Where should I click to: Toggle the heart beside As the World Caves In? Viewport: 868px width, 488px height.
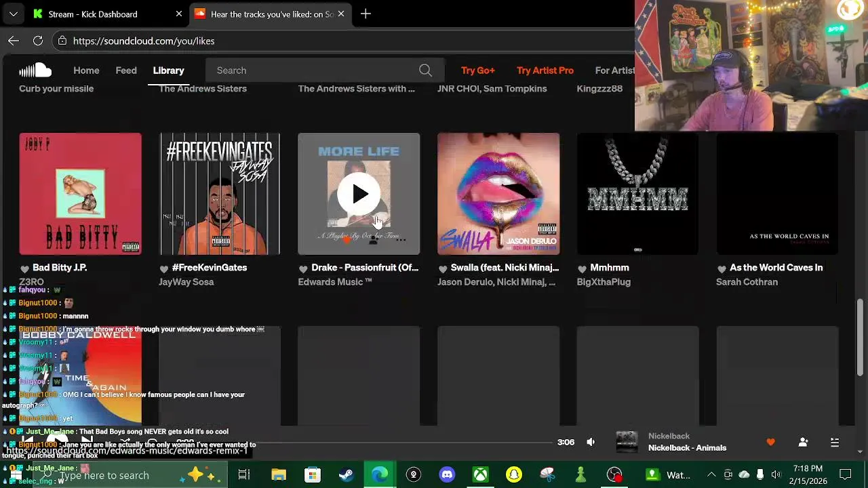[722, 268]
